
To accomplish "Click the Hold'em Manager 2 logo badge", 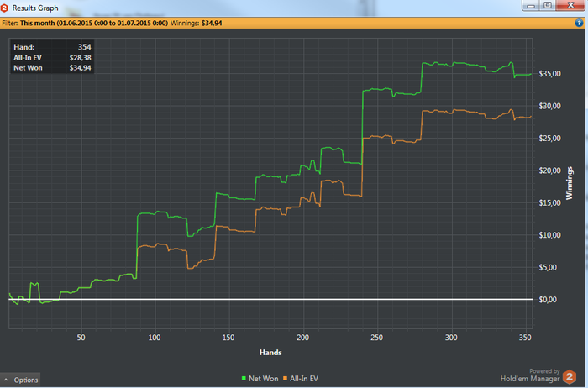I will click(x=570, y=377).
